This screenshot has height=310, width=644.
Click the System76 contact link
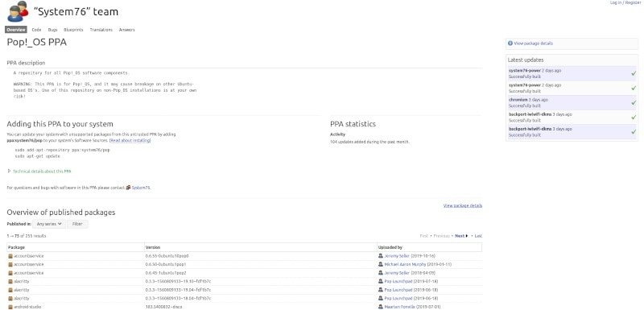point(141,188)
